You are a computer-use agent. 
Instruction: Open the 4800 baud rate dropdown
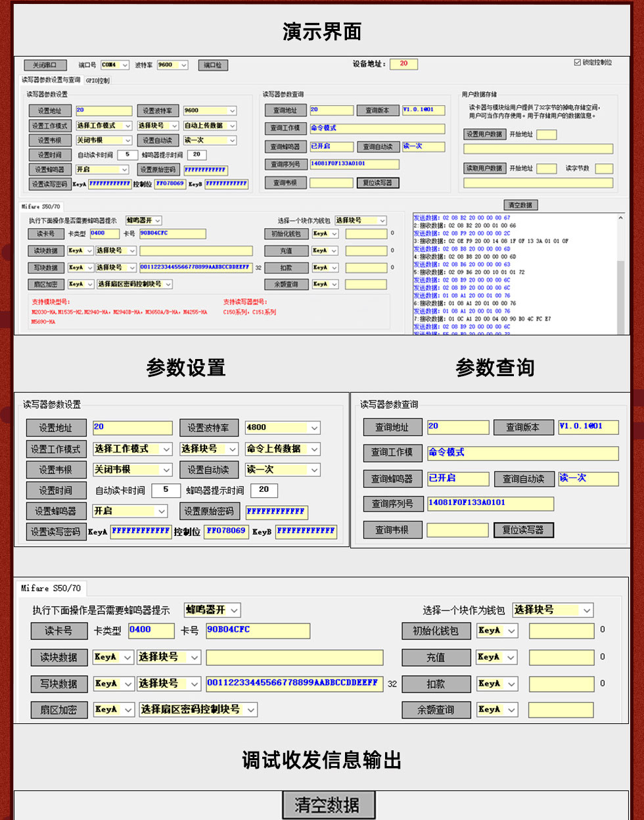tap(283, 427)
